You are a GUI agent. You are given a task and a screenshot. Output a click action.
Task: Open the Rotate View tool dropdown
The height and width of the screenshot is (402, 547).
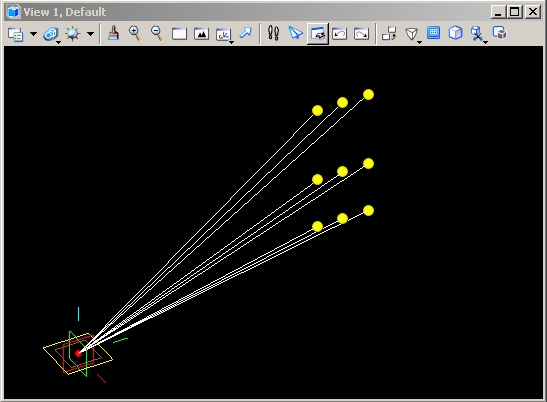(x=224, y=35)
